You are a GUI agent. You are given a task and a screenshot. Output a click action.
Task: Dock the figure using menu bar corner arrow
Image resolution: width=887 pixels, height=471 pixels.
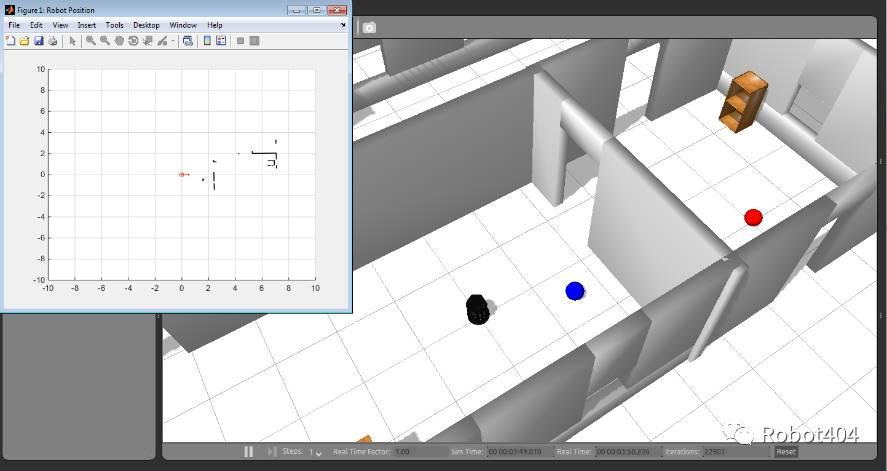343,25
